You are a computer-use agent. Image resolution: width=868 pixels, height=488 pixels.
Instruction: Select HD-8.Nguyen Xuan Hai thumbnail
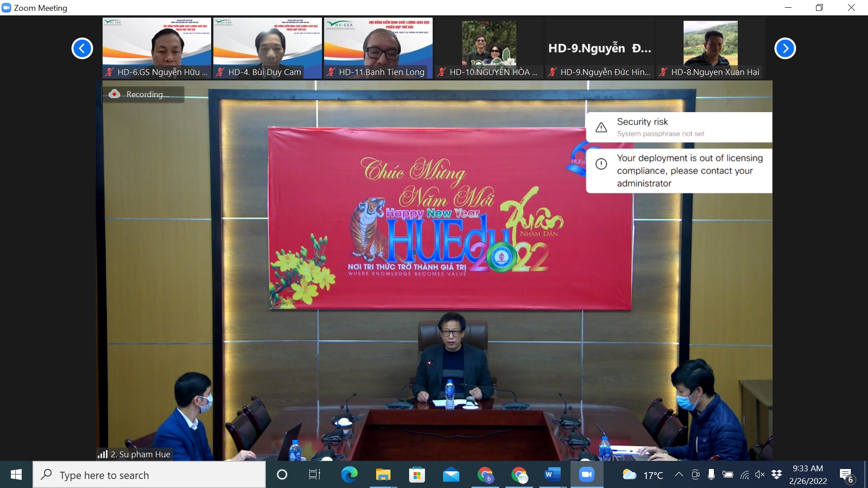[x=710, y=48]
